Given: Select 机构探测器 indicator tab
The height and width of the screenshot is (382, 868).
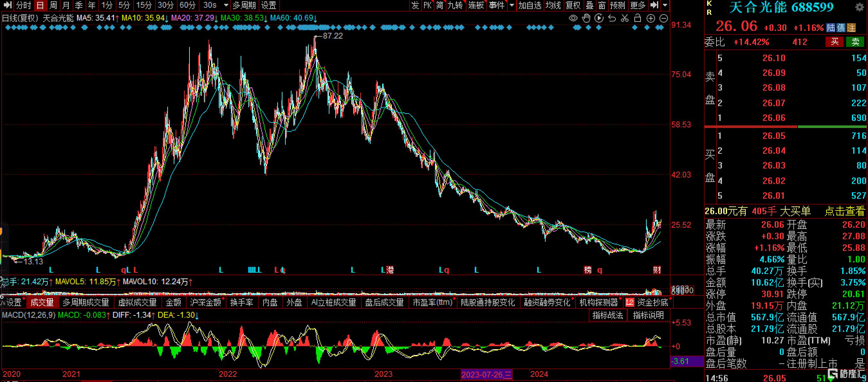Looking at the screenshot, I should tap(599, 303).
